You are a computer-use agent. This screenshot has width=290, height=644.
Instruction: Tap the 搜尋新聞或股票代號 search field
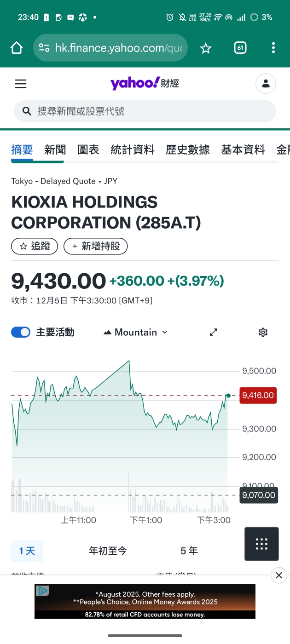pyautogui.click(x=145, y=111)
